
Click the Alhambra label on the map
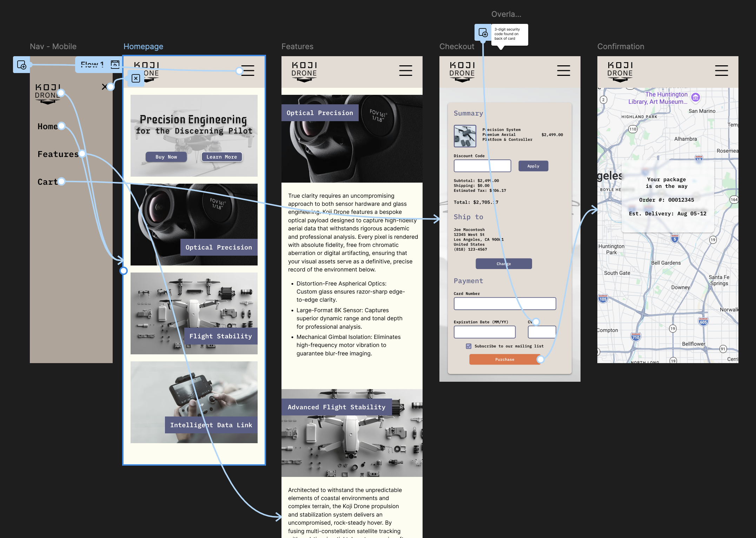[x=685, y=139]
